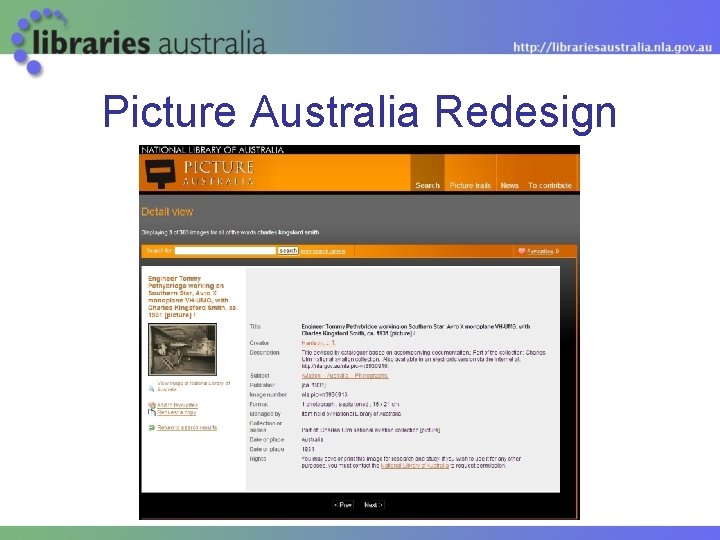
Task: Click the Image number value nla.pic-vn3930913
Action: click(x=324, y=394)
